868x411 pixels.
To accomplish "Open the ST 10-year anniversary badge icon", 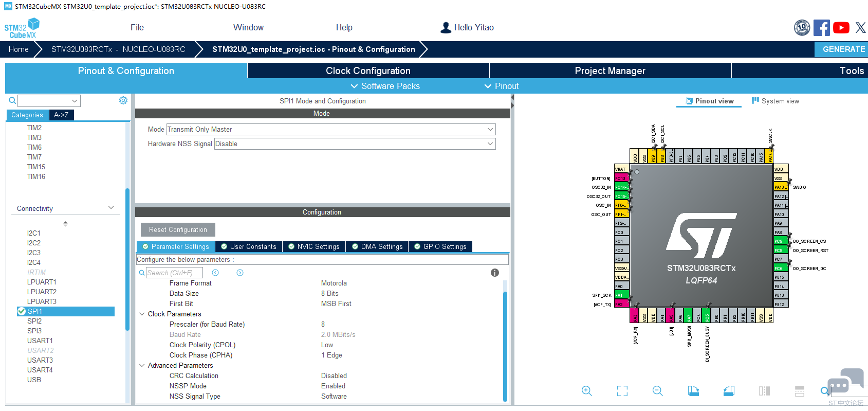I will coord(802,28).
